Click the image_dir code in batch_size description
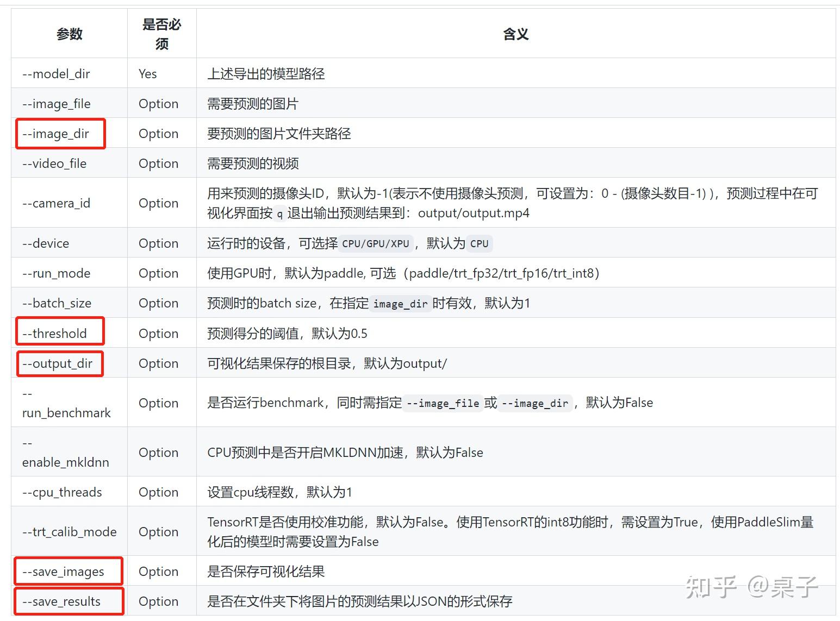This screenshot has width=840, height=621. coord(400,303)
